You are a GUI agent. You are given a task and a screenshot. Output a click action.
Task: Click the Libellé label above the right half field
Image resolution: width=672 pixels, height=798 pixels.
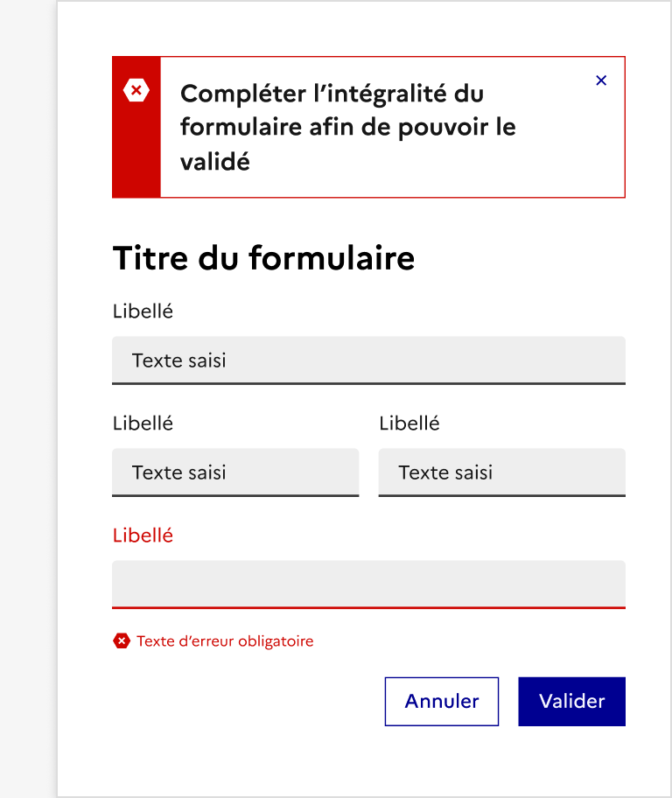click(x=409, y=423)
